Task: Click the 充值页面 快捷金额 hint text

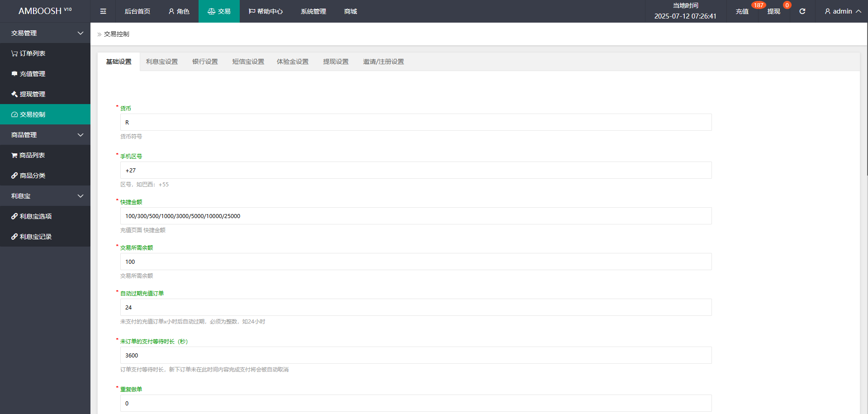Action: point(143,230)
